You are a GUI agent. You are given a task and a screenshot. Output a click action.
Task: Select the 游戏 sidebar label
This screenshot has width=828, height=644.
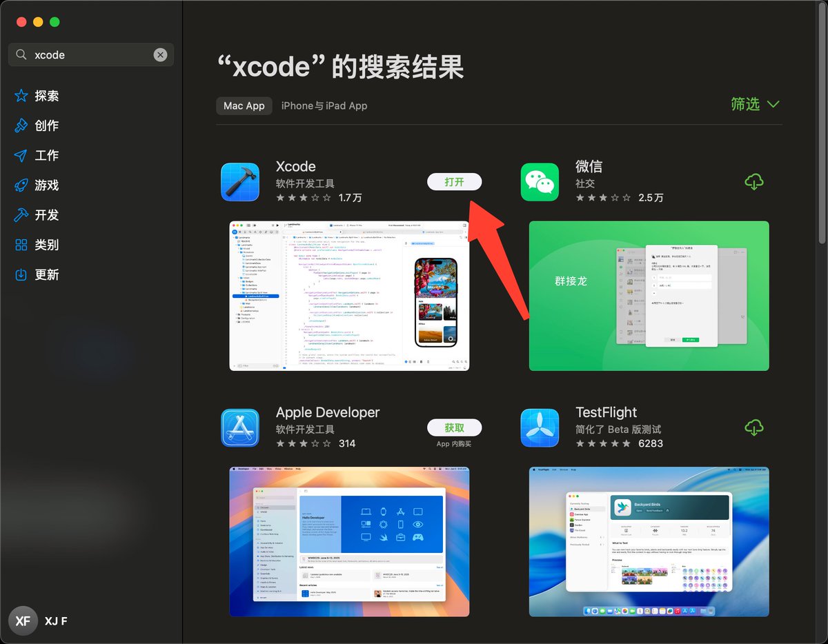click(x=47, y=185)
